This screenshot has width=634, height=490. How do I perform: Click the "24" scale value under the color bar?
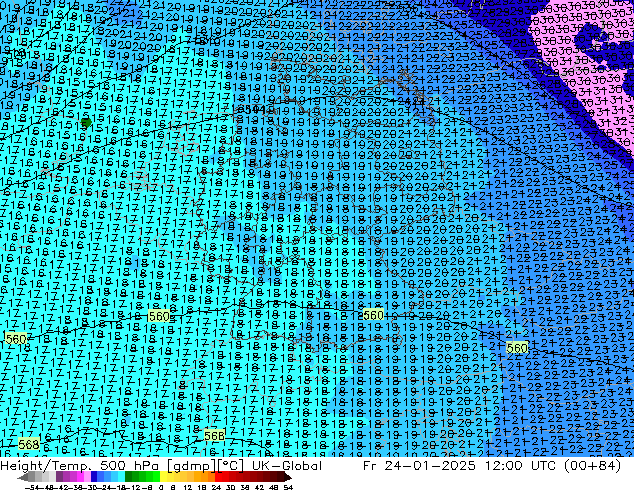(x=217, y=488)
